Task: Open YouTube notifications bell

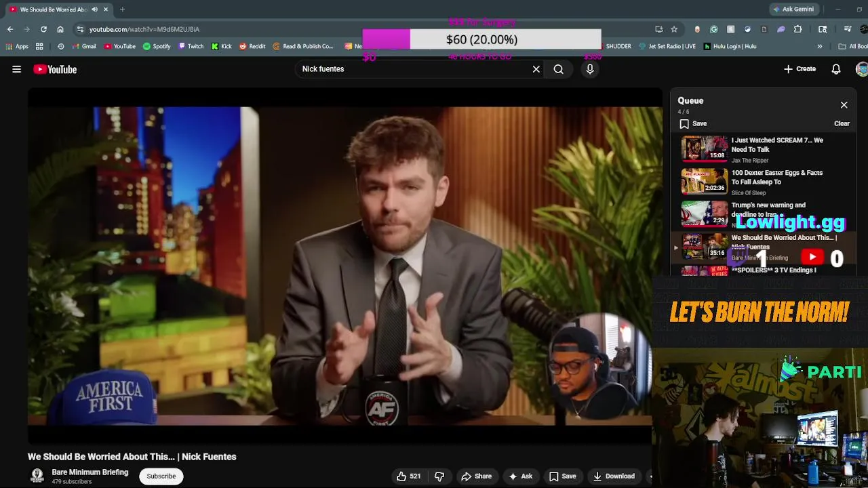Action: [x=836, y=69]
